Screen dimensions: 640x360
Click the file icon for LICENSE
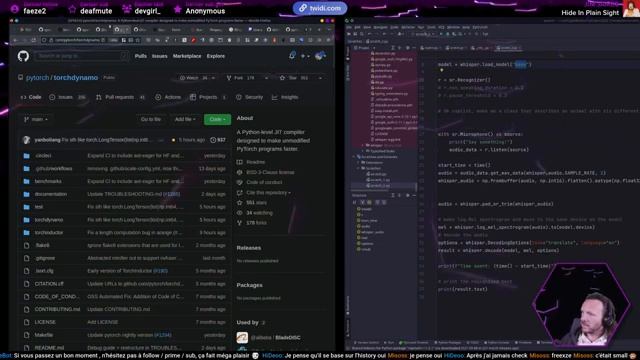pyautogui.click(x=27, y=322)
